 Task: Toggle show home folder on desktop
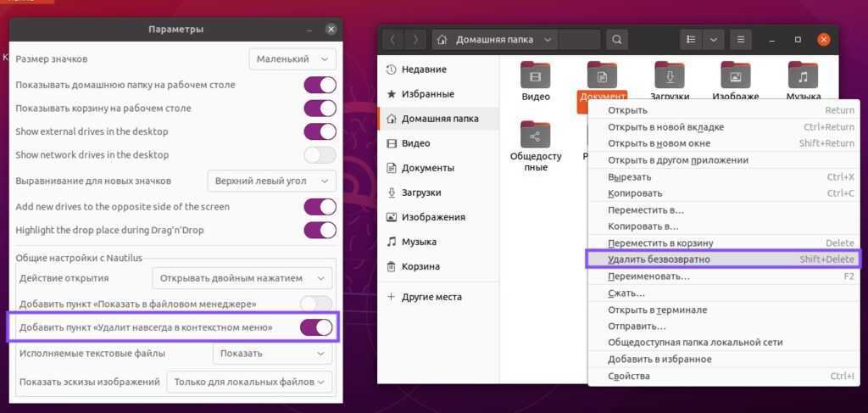(x=320, y=85)
